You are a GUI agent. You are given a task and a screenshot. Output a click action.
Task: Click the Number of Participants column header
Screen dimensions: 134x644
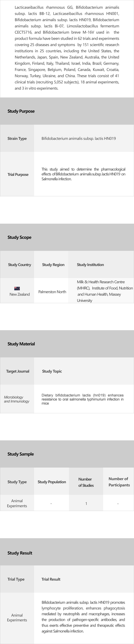click(119, 482)
